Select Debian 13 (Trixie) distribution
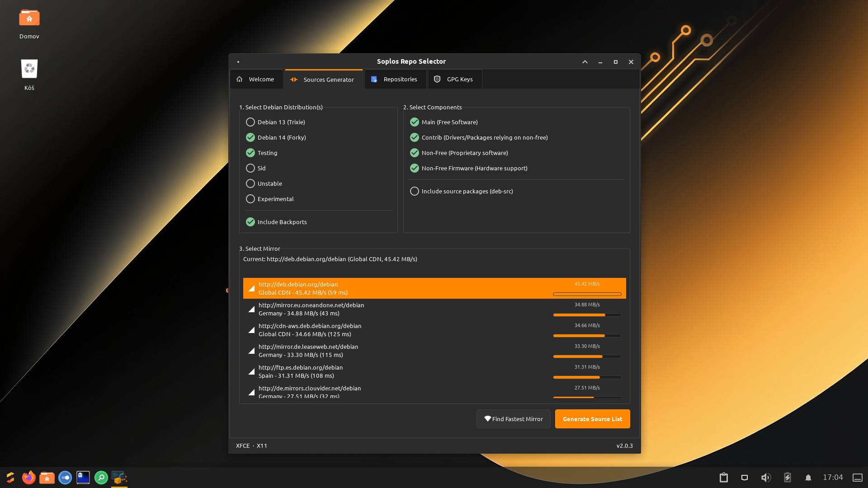Image resolution: width=868 pixels, height=488 pixels. point(275,122)
